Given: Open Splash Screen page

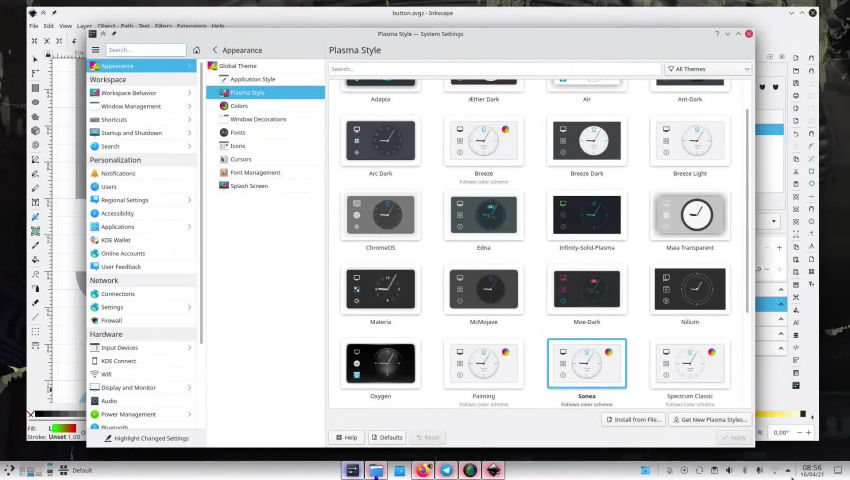Looking at the screenshot, I should (266, 186).
